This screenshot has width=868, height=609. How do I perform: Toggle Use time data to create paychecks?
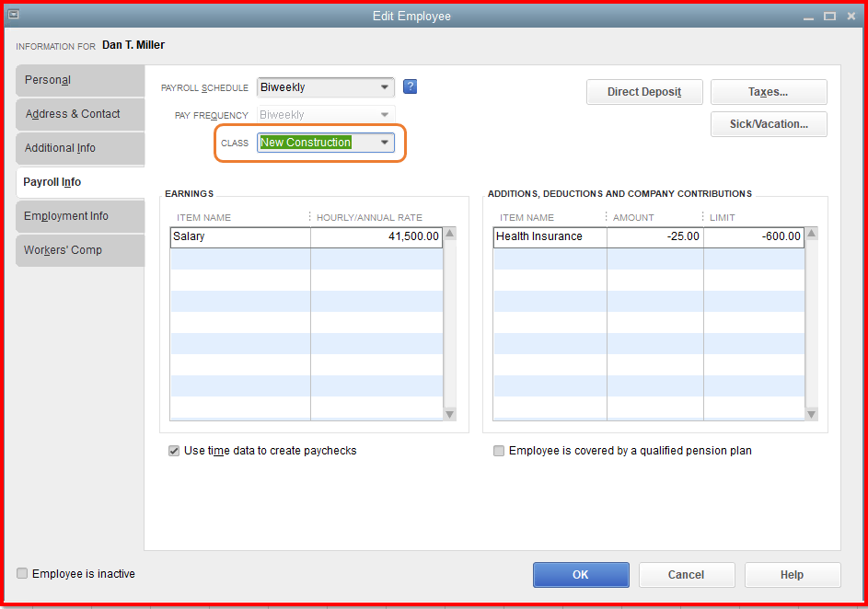click(174, 451)
